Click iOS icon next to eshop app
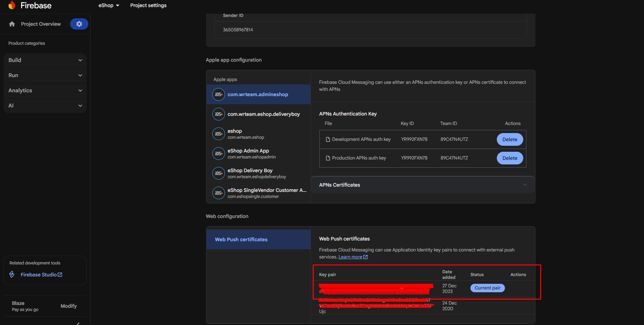The width and height of the screenshot is (644, 325). [x=219, y=134]
